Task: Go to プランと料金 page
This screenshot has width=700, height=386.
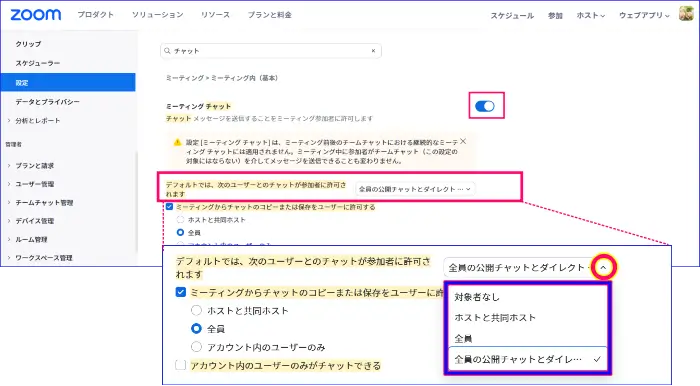Action: click(x=270, y=15)
